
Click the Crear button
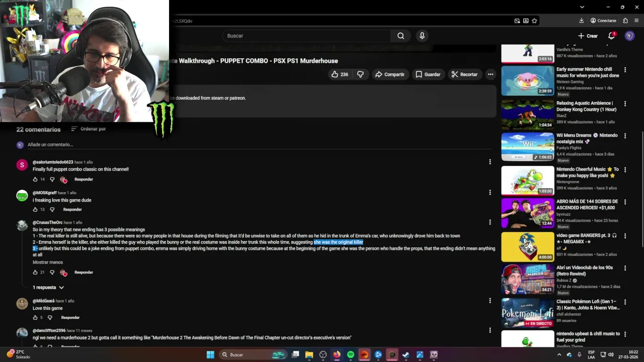coord(588,36)
